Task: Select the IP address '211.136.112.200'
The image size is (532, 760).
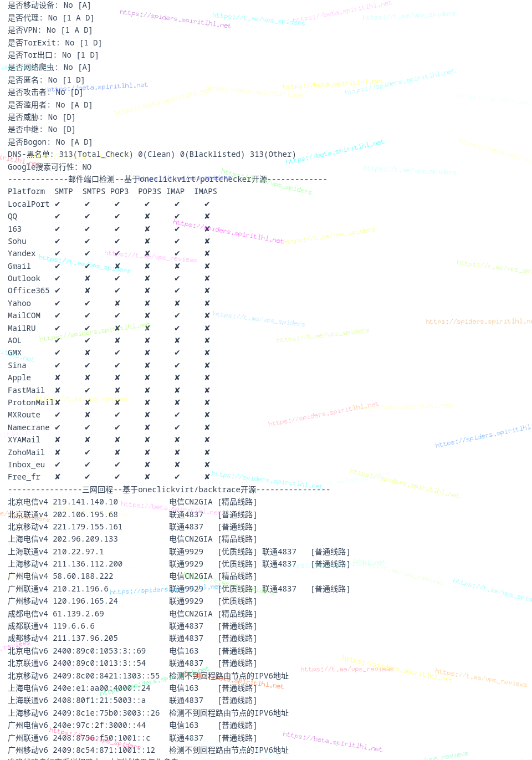Action: click(88, 564)
